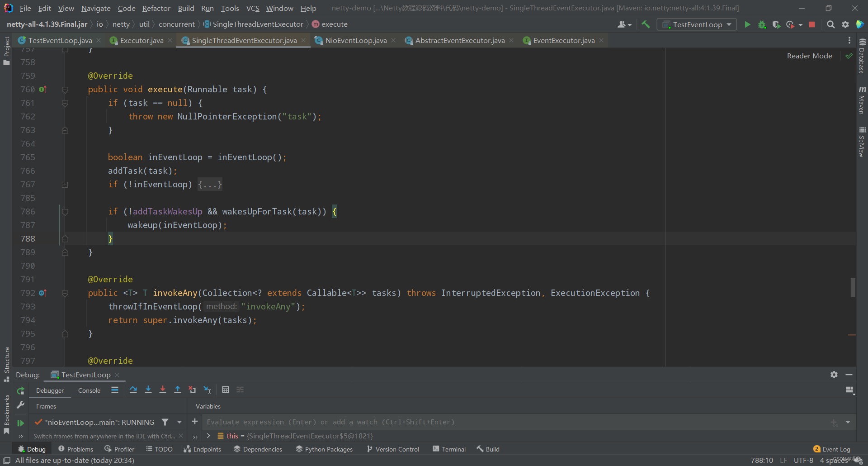868x466 pixels.
Task: Step Into with the blue down arrow
Action: pyautogui.click(x=148, y=390)
